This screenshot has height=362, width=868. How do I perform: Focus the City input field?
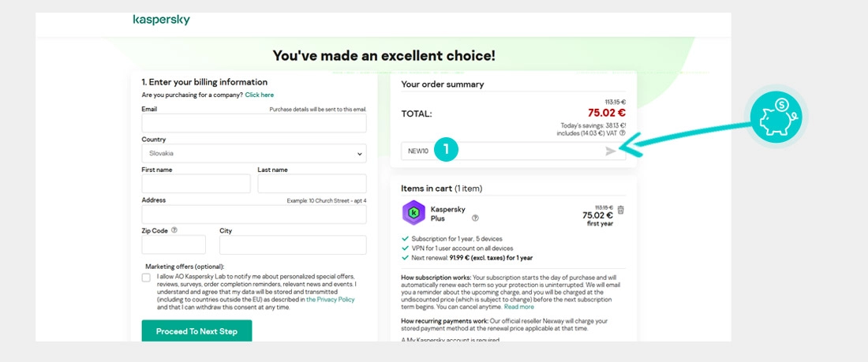pyautogui.click(x=293, y=244)
